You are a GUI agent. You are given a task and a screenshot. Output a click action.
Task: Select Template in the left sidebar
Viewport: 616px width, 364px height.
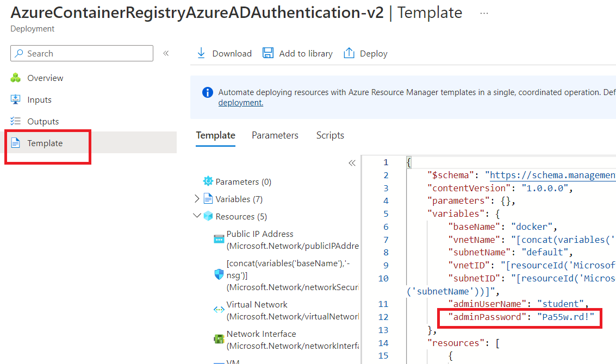pos(45,143)
